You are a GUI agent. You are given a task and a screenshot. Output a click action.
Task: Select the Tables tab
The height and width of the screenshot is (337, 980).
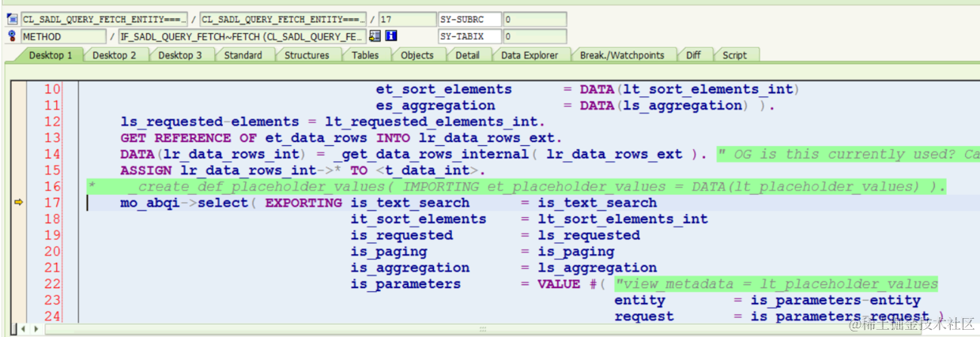pyautogui.click(x=365, y=55)
